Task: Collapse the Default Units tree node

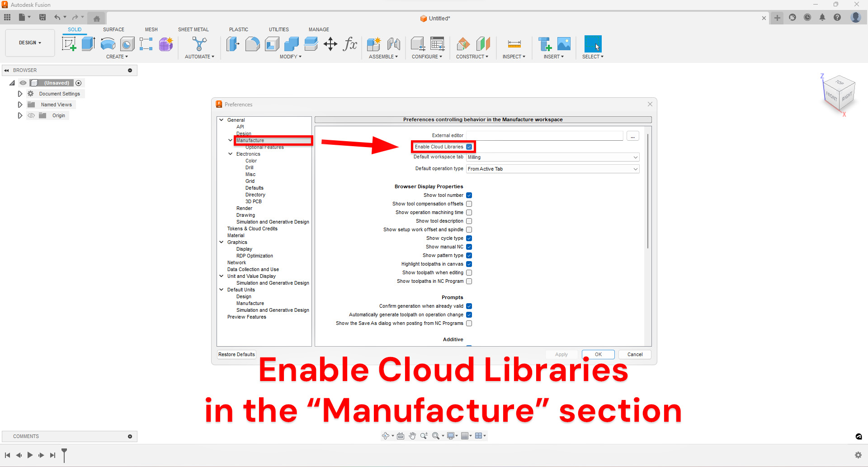Action: click(x=222, y=290)
